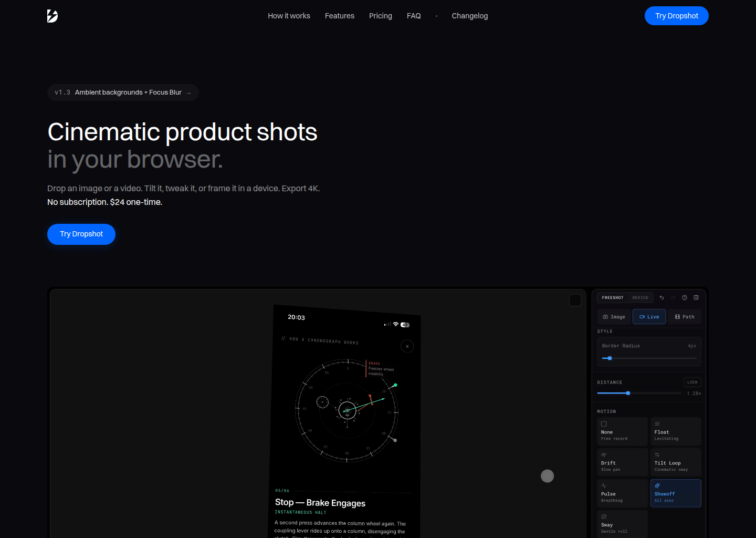Viewport: 756px width, 538px height.
Task: Toggle the distance LOCK button
Action: click(x=692, y=382)
